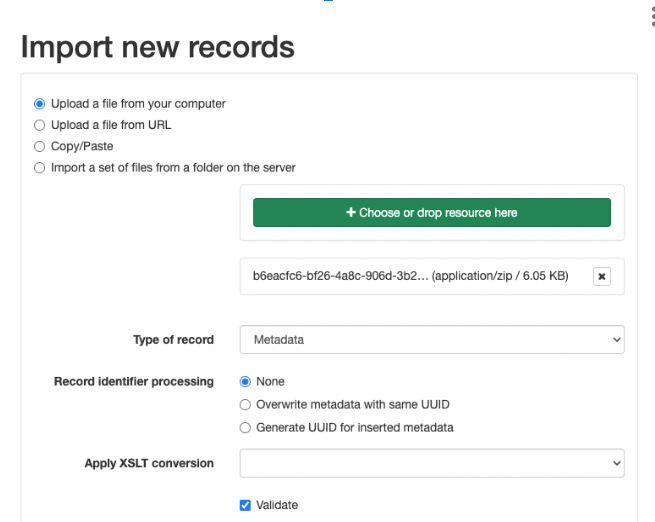Click Choose or drop resource here button
The height and width of the screenshot is (522, 655).
[x=432, y=213]
